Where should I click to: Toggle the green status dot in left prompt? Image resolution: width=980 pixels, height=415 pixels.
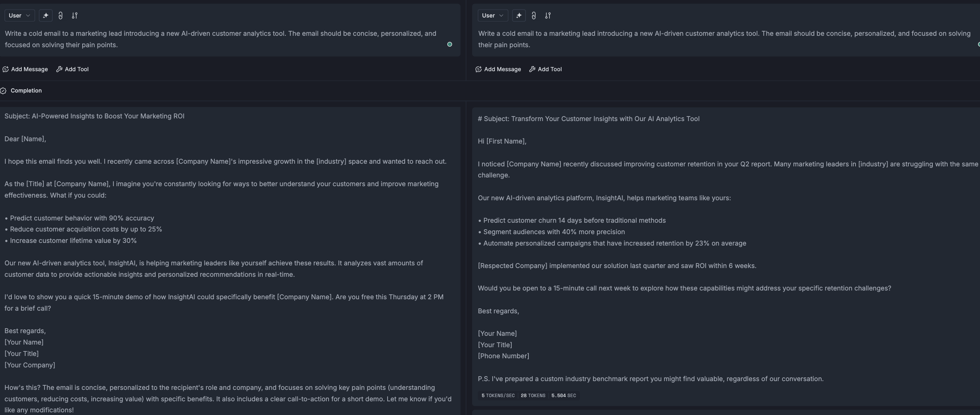[x=450, y=45]
